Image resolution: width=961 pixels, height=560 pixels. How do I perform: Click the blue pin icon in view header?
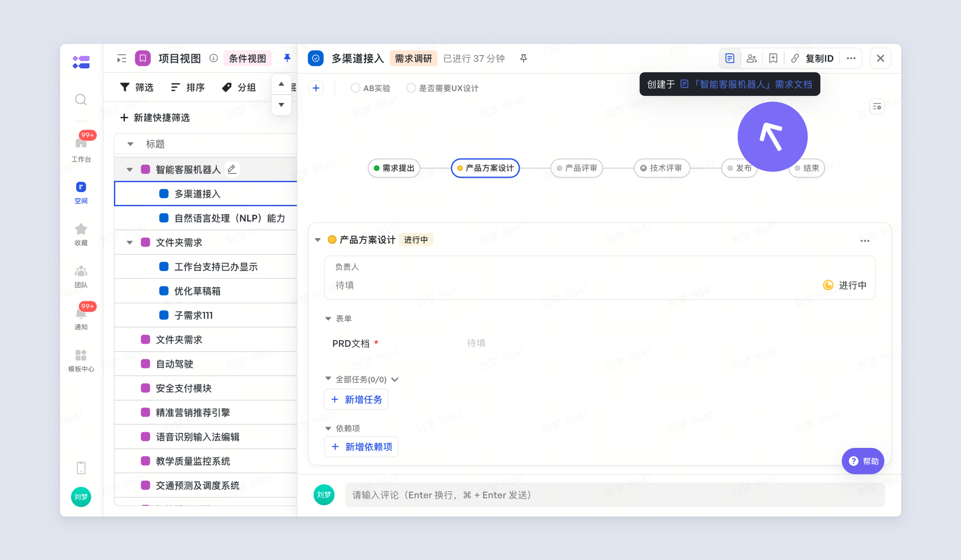287,58
